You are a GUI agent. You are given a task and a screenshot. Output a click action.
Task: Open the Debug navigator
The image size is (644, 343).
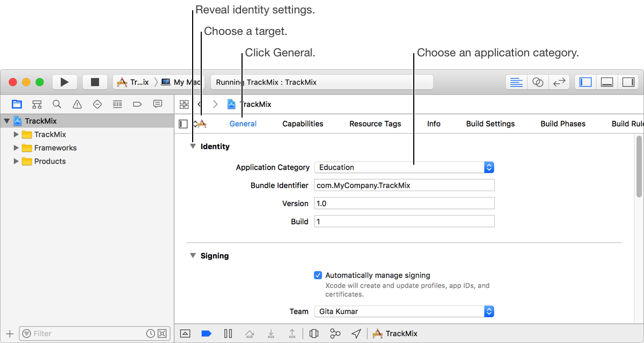[118, 104]
